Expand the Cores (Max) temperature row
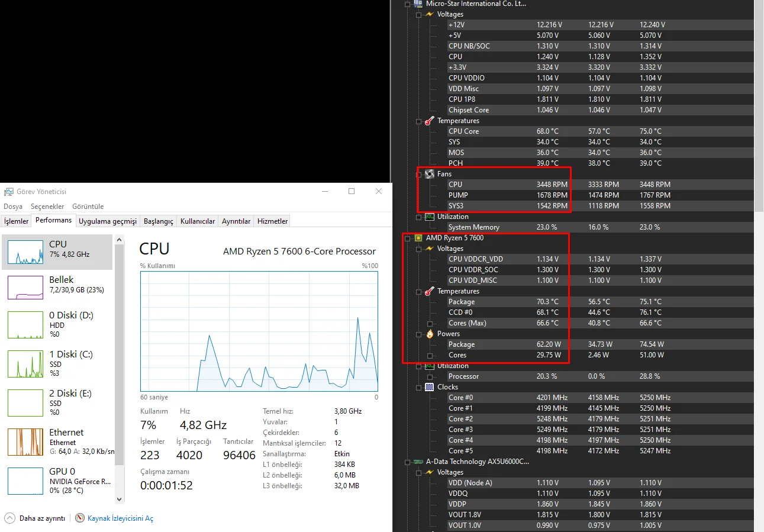 [430, 324]
